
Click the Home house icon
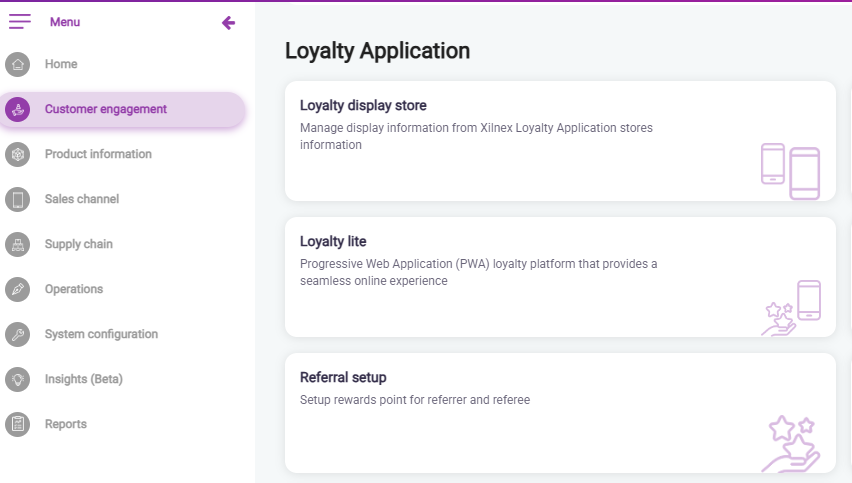point(17,65)
